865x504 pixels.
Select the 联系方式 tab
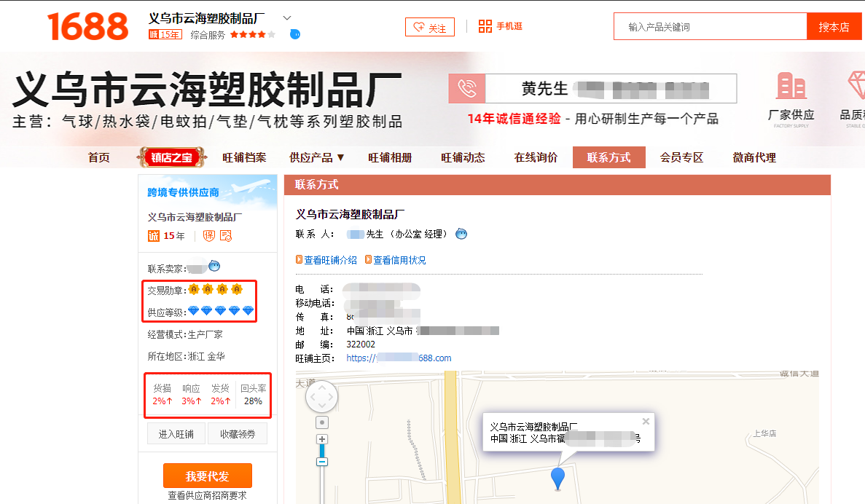click(609, 157)
